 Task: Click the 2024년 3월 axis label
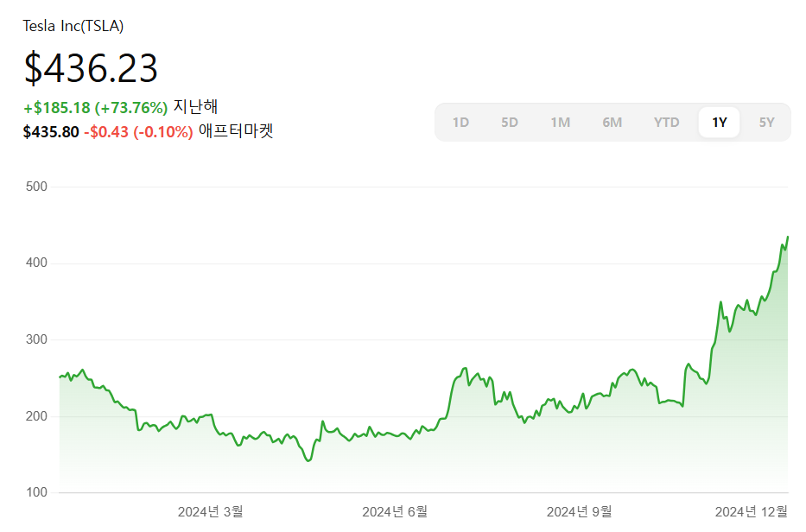(210, 511)
